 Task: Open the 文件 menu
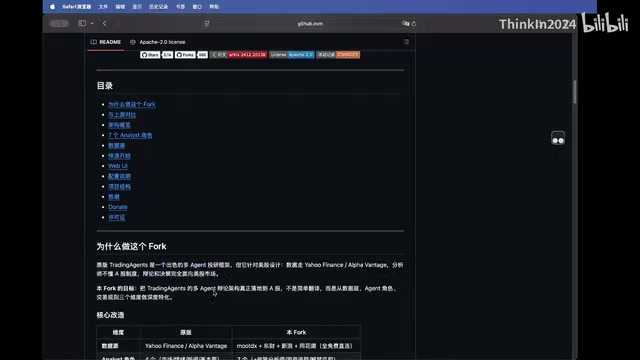[103, 7]
